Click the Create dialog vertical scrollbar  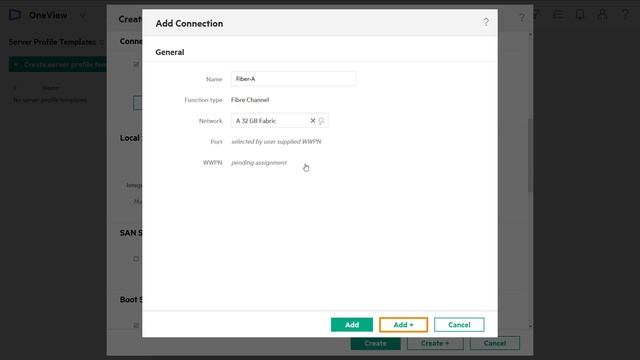(530, 155)
